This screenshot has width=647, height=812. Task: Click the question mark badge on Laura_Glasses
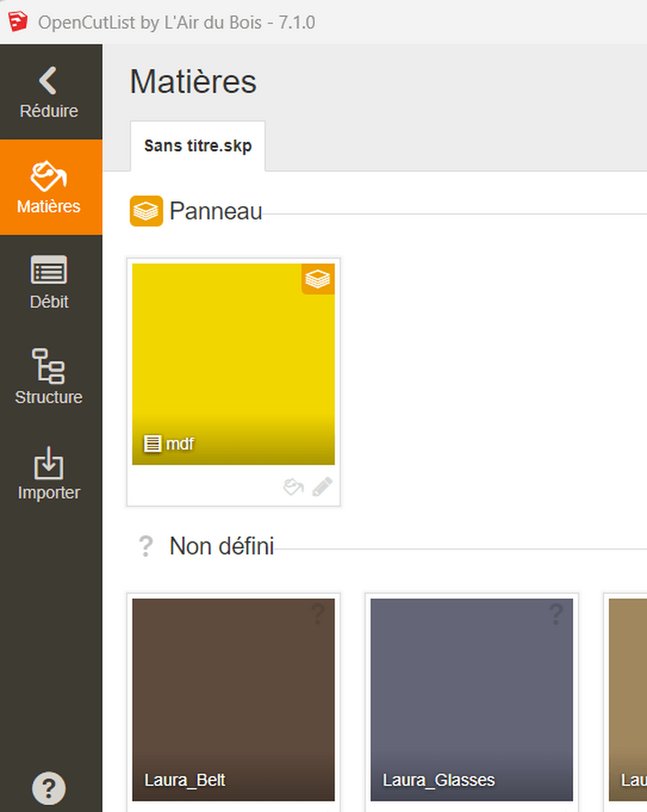[556, 613]
